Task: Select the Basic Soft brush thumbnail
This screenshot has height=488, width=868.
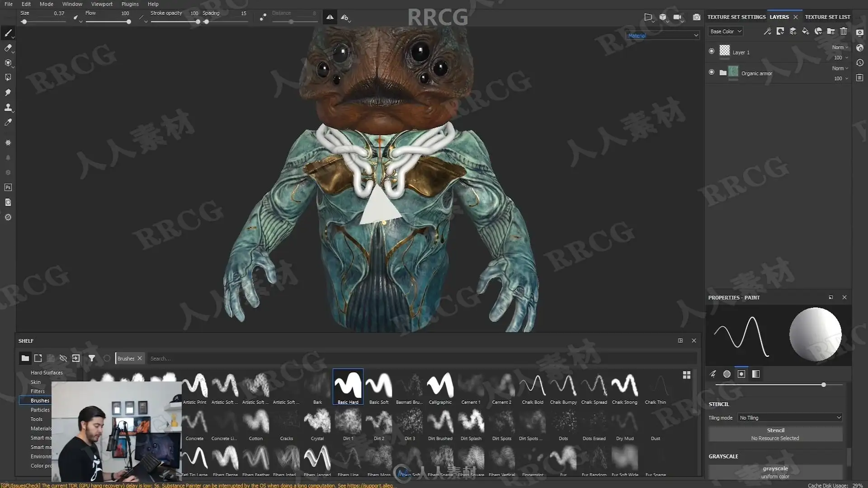Action: [379, 387]
